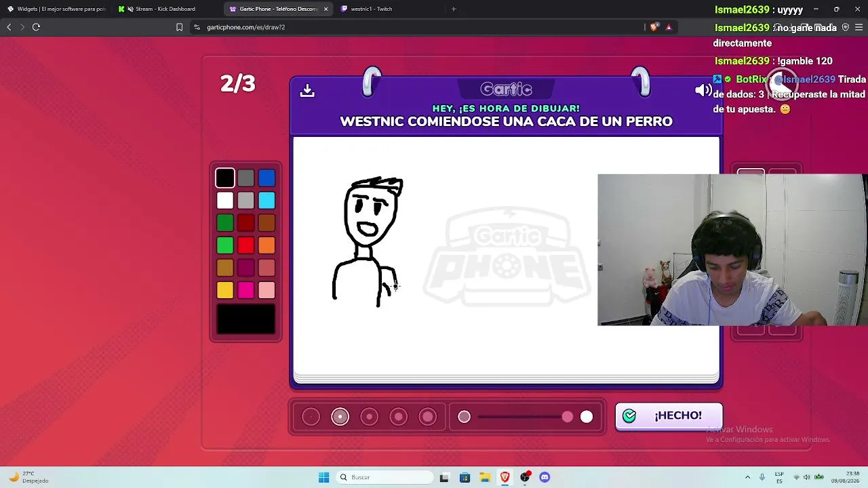Choose the dusty rose color swatch
This screenshot has width=868, height=488.
tap(267, 268)
